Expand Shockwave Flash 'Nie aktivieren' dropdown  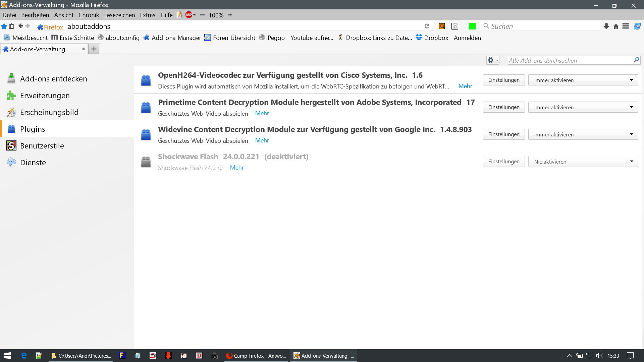point(583,162)
